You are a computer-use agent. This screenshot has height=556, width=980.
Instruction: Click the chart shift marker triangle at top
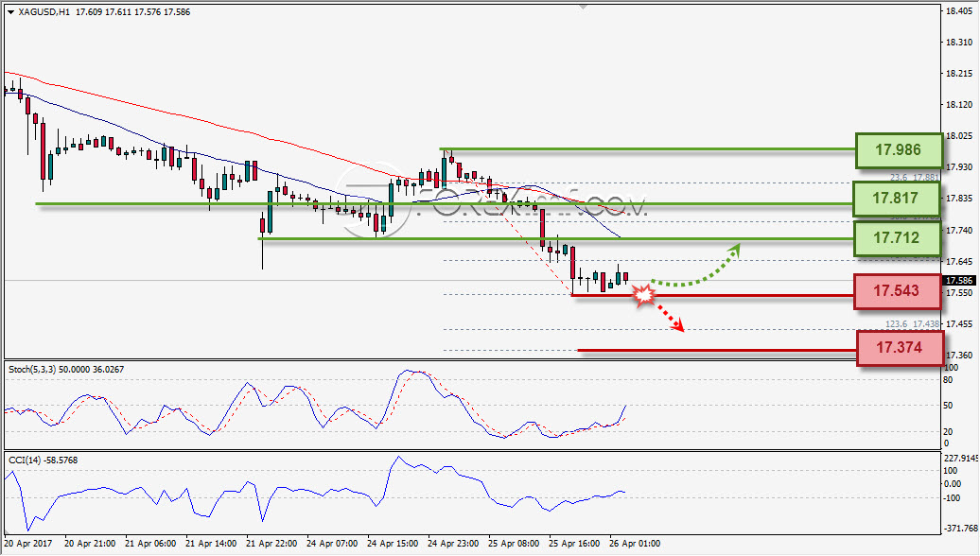tap(583, 7)
